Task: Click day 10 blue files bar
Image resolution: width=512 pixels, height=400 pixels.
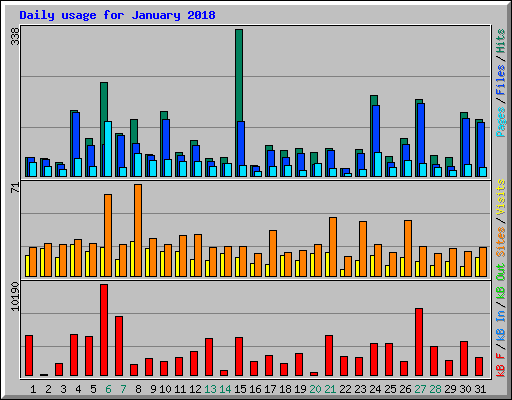Action: [x=166, y=139]
